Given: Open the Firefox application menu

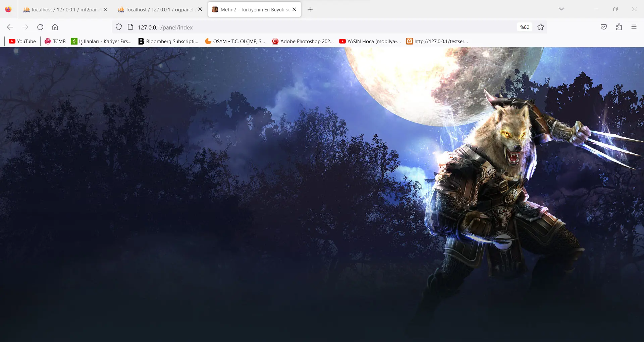Looking at the screenshot, I should coord(634,27).
